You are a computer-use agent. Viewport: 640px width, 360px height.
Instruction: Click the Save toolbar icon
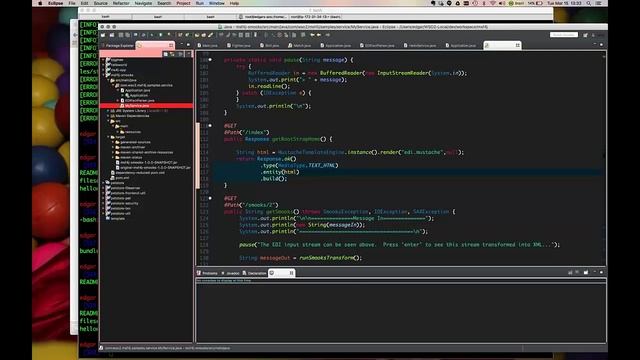click(120, 36)
